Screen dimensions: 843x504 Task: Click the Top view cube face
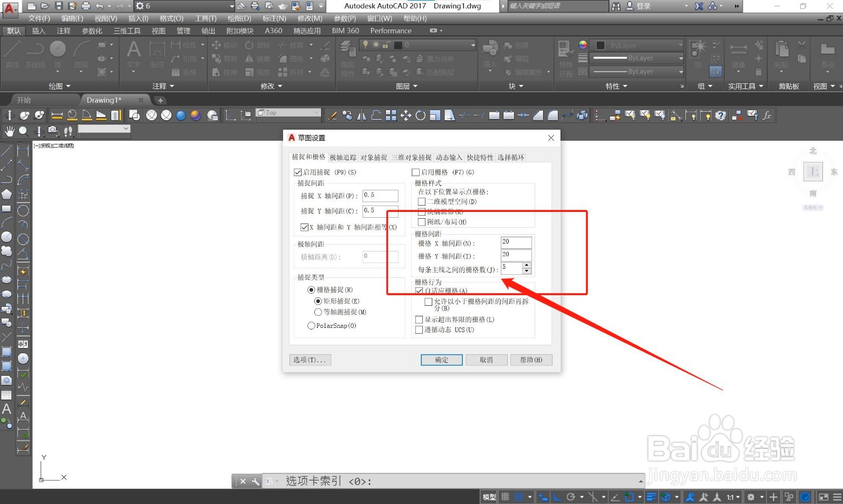point(813,171)
